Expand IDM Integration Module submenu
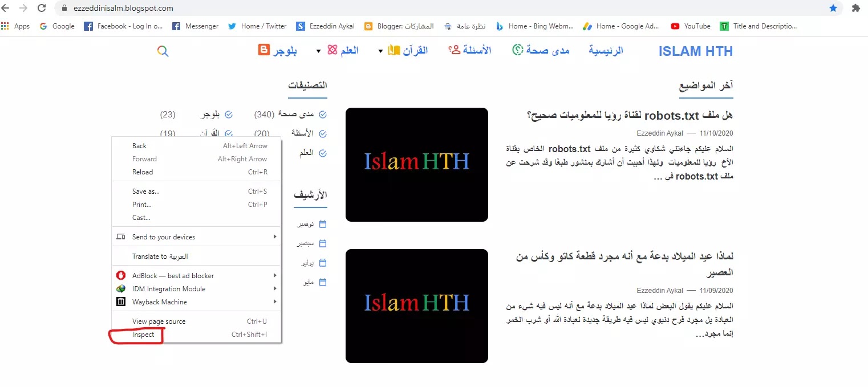Viewport: 868px width, 387px height. (197, 289)
